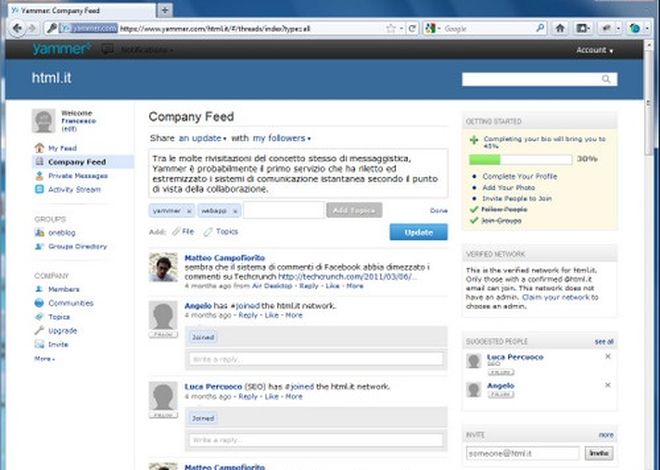
Task: Click the Upgrade wrench icon
Action: tap(39, 330)
